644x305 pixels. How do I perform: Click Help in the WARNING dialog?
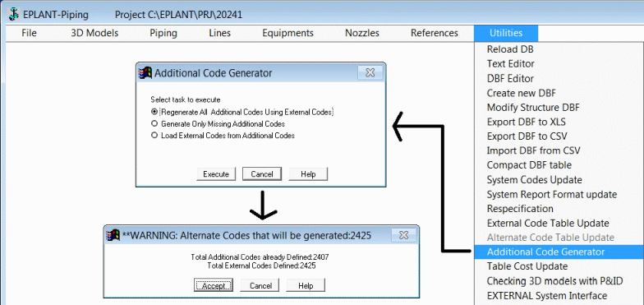[306, 286]
